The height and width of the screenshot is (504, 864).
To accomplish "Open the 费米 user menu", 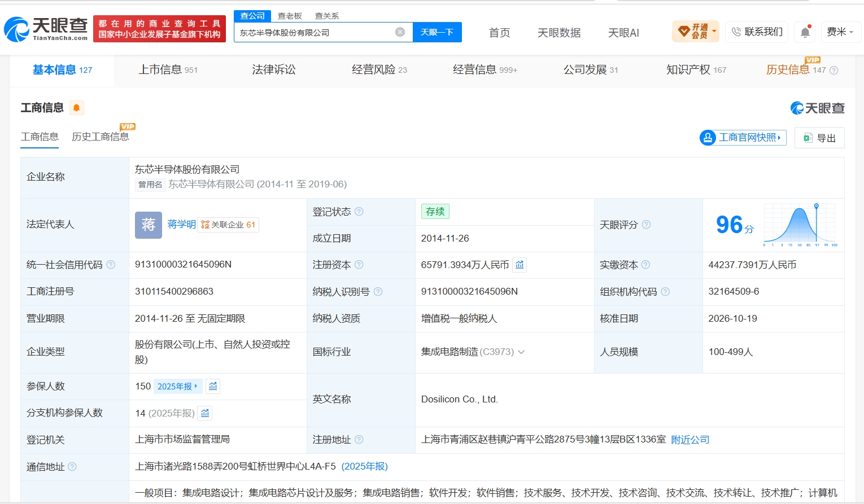I will tap(840, 32).
